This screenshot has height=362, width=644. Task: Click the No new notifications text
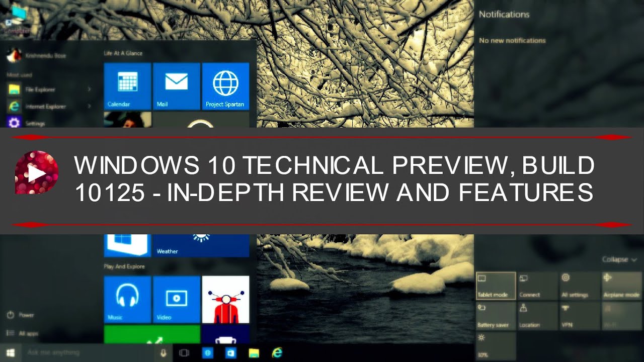(512, 40)
